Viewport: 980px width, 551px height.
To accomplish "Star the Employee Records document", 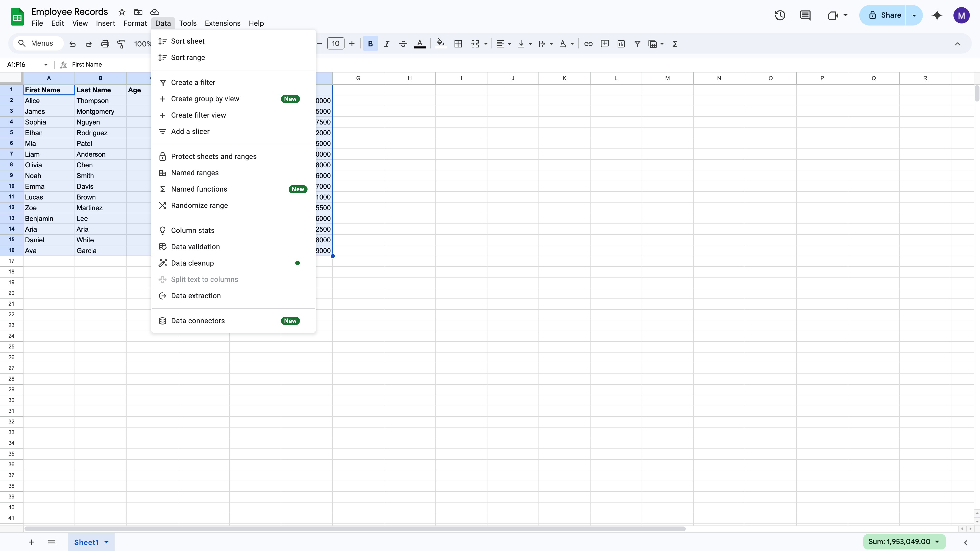I will (122, 12).
